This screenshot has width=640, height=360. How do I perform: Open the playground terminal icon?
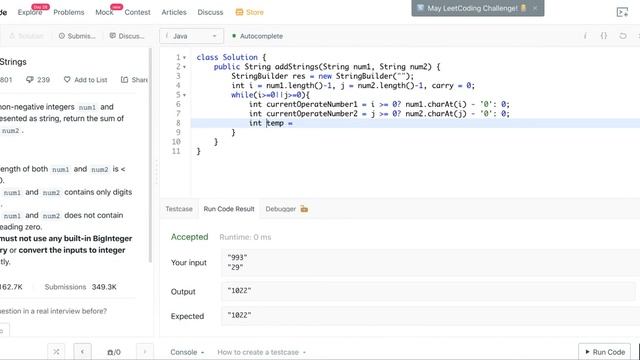[x=622, y=12]
